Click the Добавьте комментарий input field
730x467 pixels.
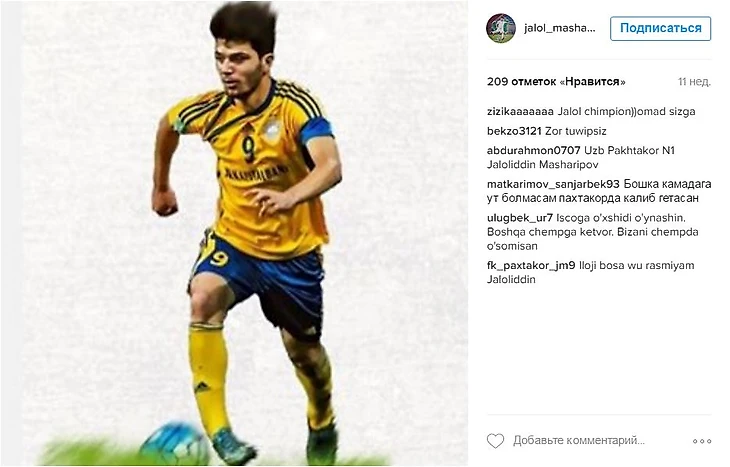pos(579,440)
